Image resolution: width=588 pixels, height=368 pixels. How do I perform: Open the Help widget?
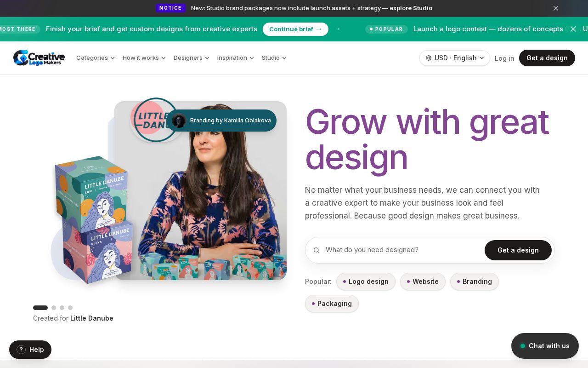(30, 350)
